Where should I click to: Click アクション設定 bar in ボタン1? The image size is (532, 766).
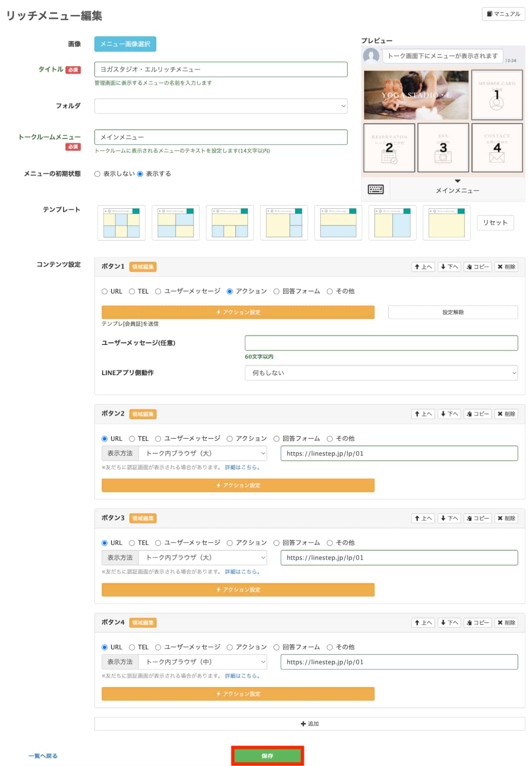pos(238,312)
